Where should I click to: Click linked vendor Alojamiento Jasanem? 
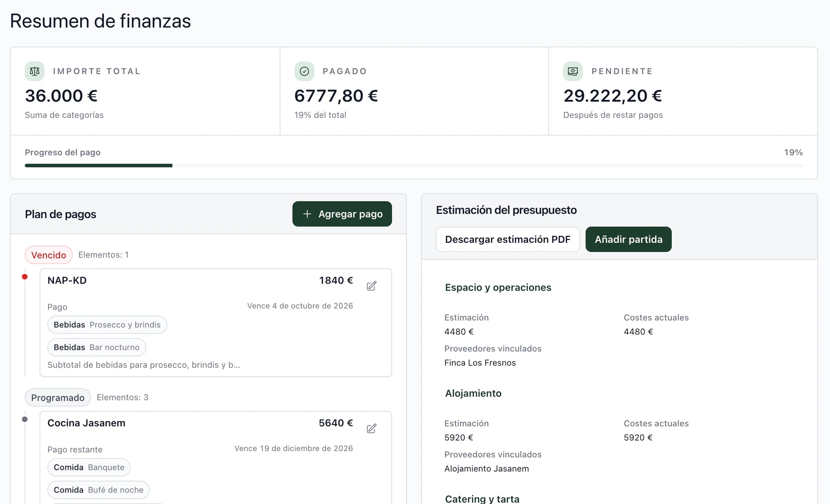(x=487, y=469)
